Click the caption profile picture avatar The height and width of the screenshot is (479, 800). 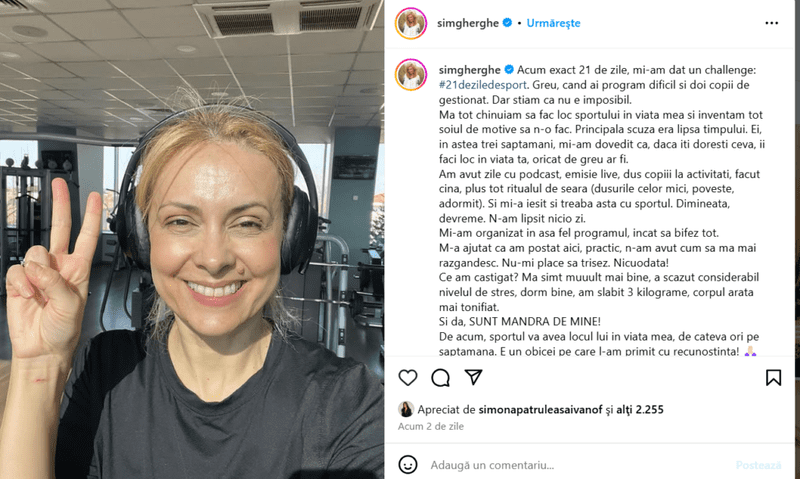[411, 75]
